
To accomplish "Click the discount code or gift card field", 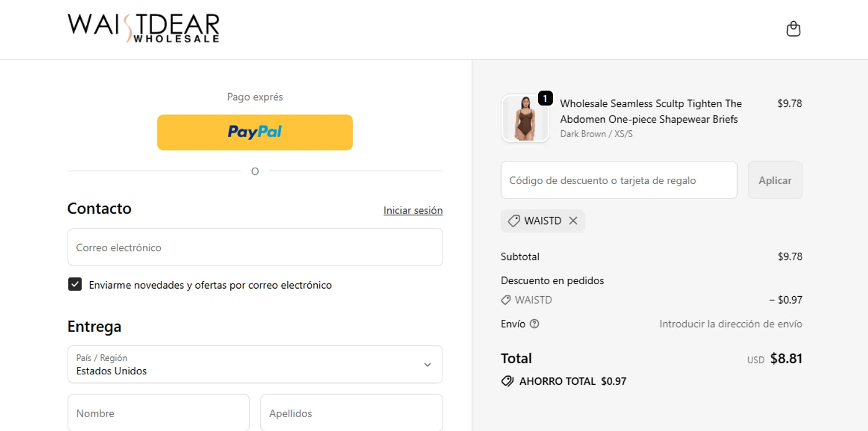I will tap(619, 180).
